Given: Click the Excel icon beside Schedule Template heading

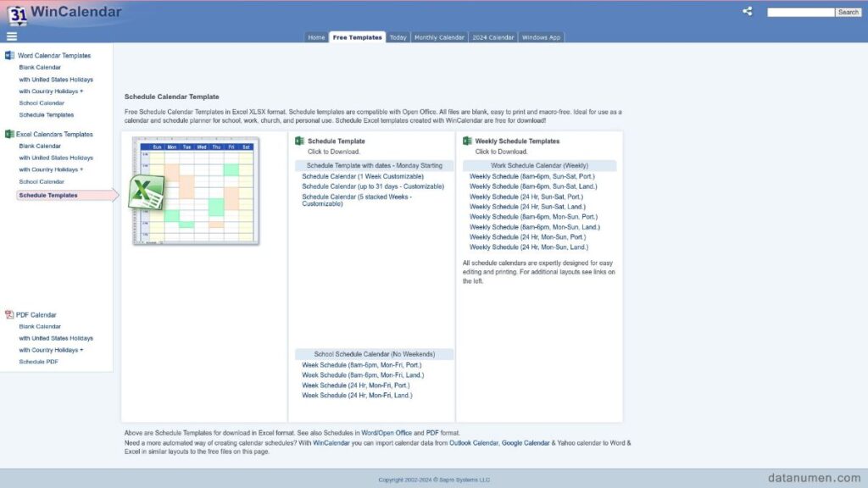Looking at the screenshot, I should [x=299, y=141].
